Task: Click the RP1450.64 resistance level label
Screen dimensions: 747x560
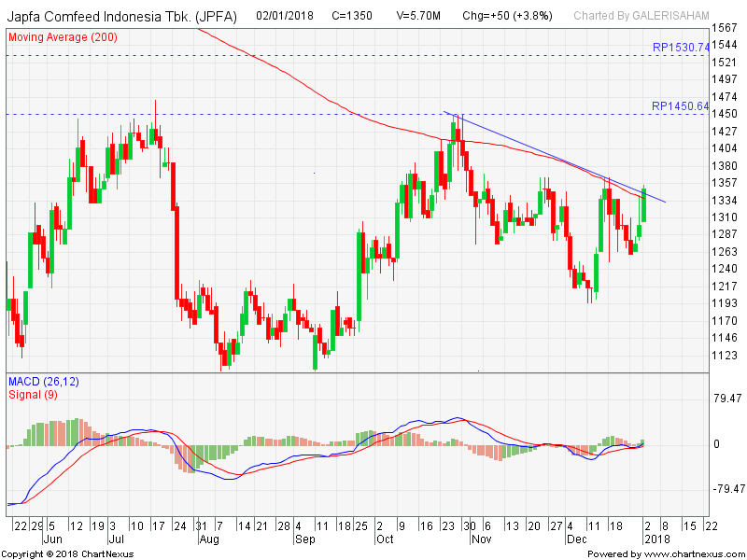Action: (x=681, y=106)
